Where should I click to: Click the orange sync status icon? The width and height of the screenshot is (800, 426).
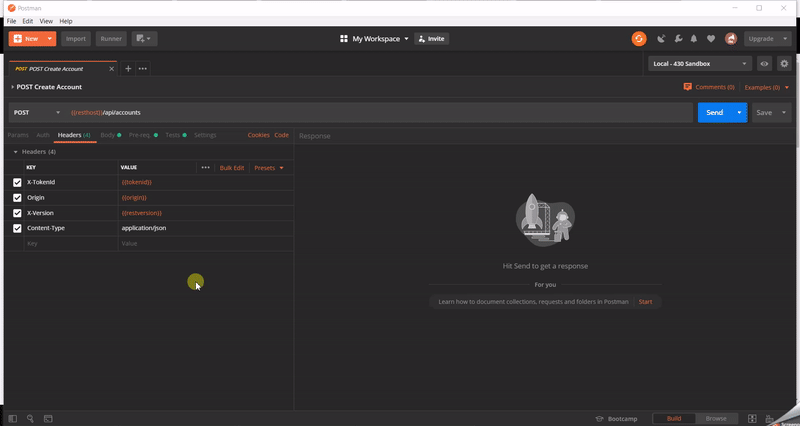tap(639, 39)
